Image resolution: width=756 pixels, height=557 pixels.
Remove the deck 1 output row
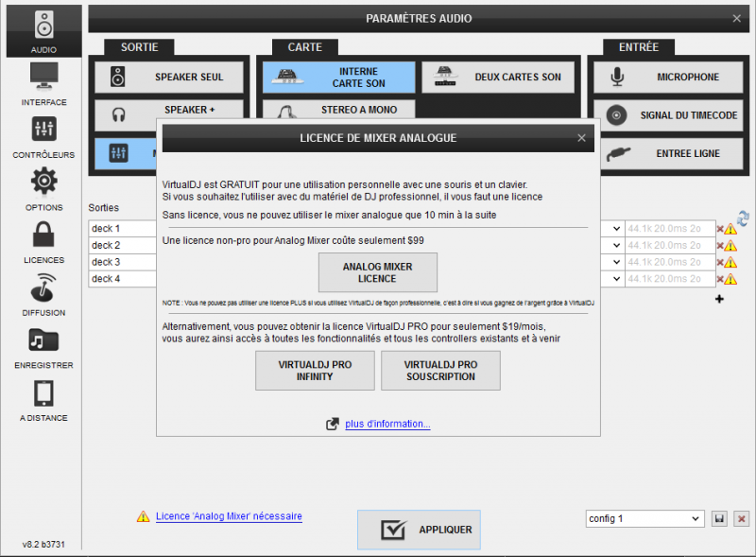point(720,229)
